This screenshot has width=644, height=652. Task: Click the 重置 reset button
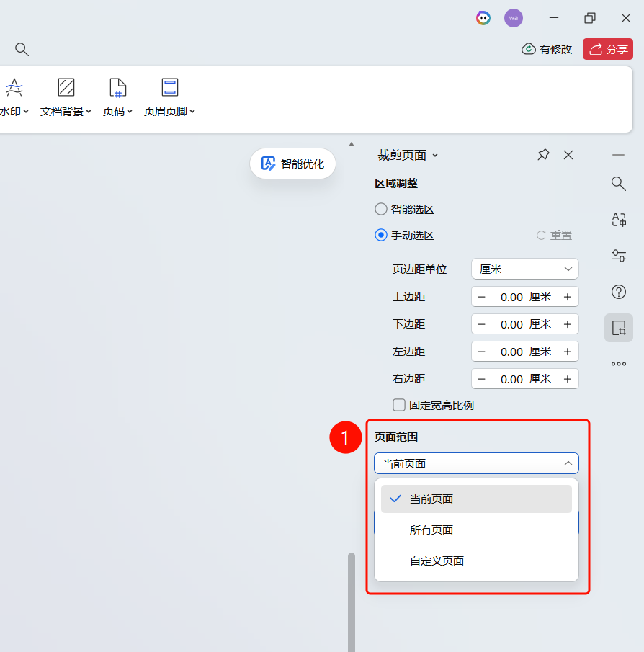pyautogui.click(x=554, y=236)
